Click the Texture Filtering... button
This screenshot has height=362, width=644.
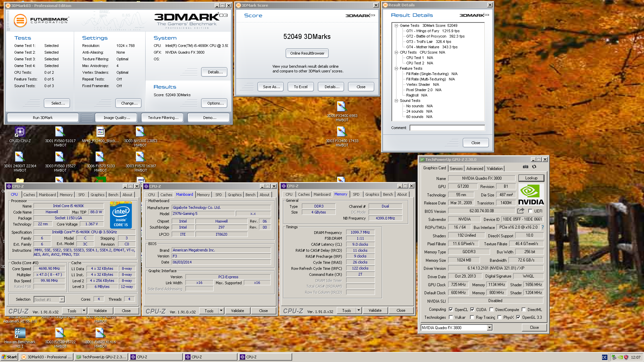(x=163, y=118)
